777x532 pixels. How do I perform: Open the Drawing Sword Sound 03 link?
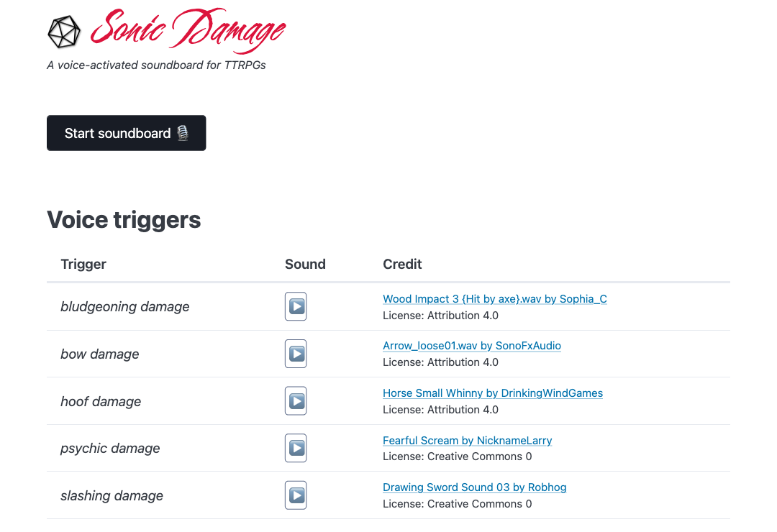tap(474, 487)
